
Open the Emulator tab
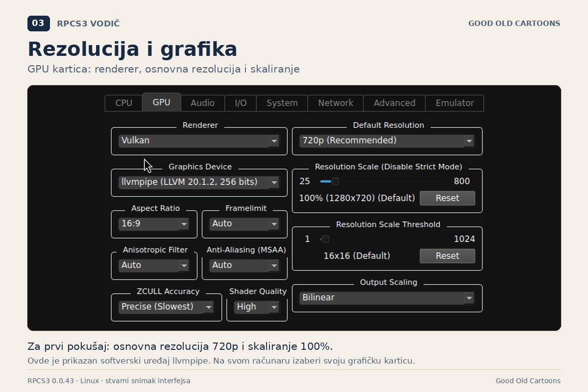tap(455, 103)
